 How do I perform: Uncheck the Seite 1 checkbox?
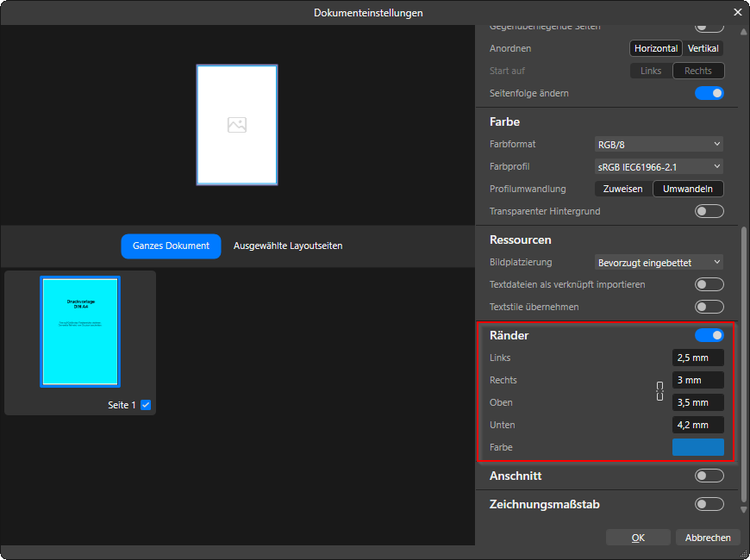146,405
